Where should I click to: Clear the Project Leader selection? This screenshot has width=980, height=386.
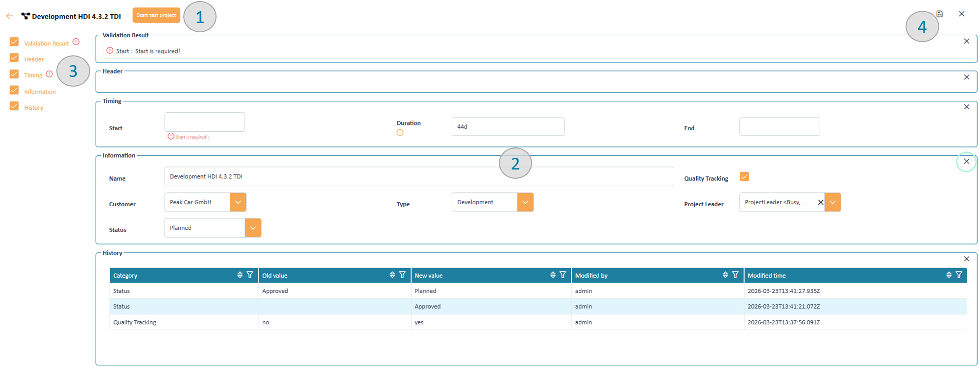coord(821,202)
